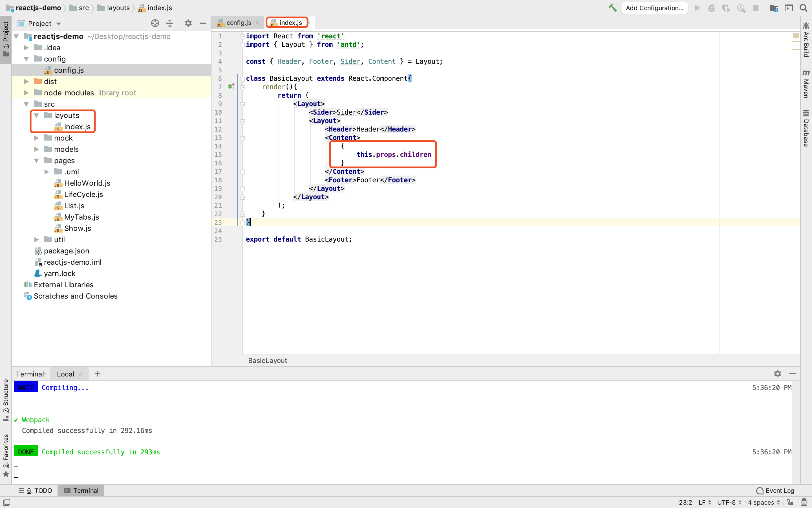
Task: Add a new terminal session tab
Action: 97,374
